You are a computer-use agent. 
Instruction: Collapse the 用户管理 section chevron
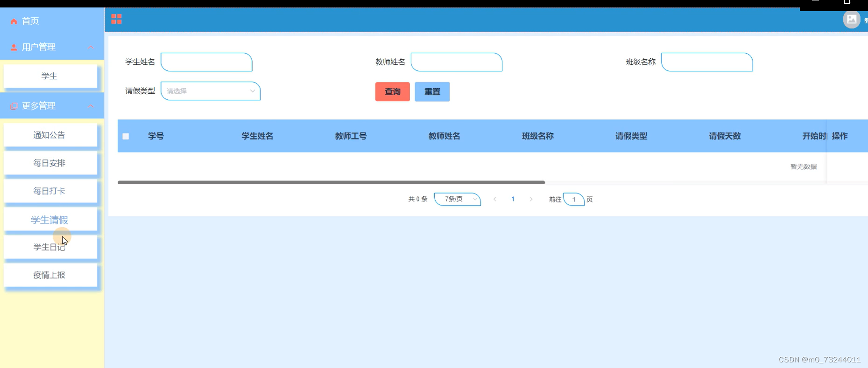pyautogui.click(x=91, y=48)
